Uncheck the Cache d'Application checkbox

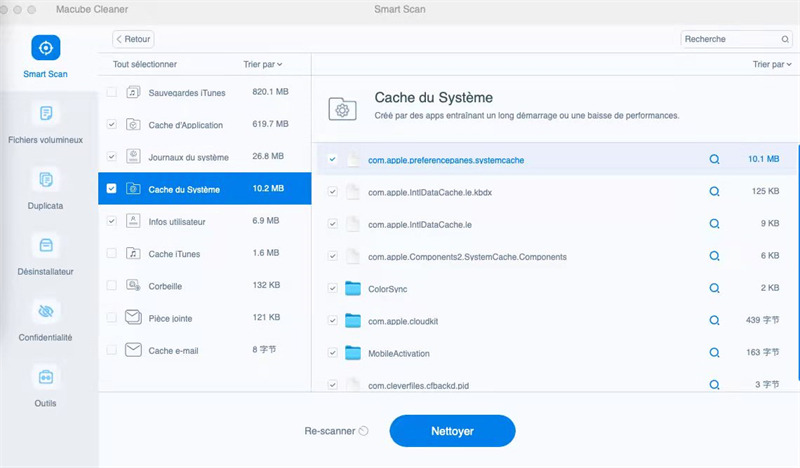click(111, 125)
